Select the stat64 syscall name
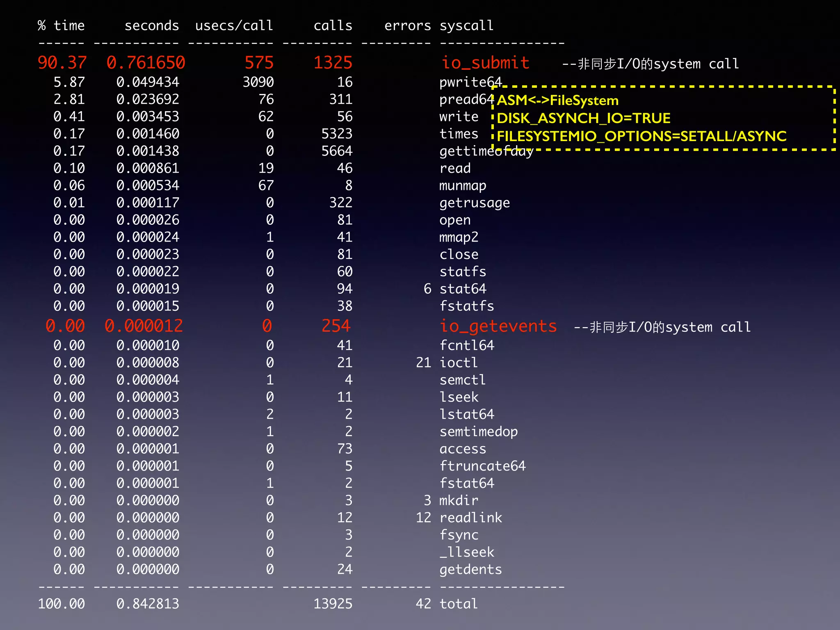The image size is (840, 630). [x=463, y=289]
